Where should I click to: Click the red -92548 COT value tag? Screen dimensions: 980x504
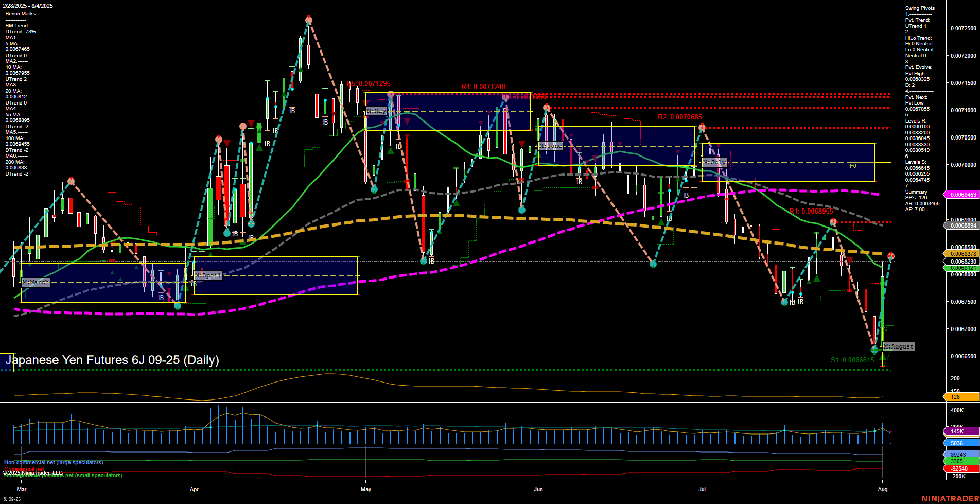point(961,468)
